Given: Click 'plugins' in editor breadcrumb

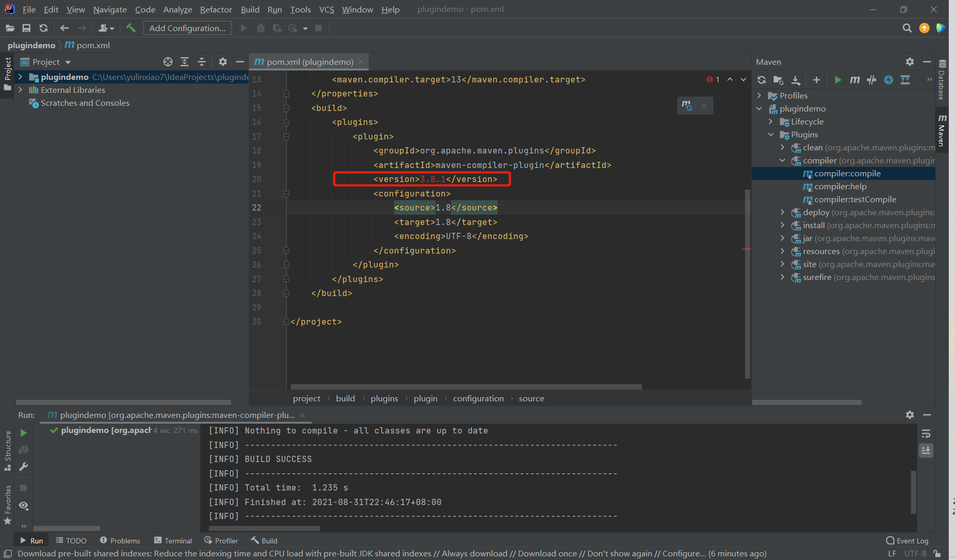Looking at the screenshot, I should pos(384,398).
